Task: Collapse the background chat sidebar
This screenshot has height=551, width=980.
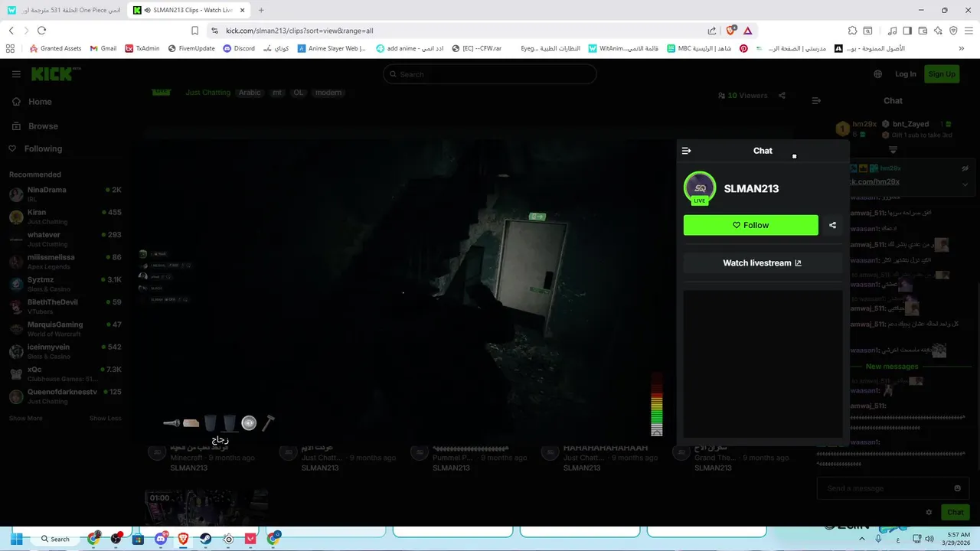Action: 816,100
